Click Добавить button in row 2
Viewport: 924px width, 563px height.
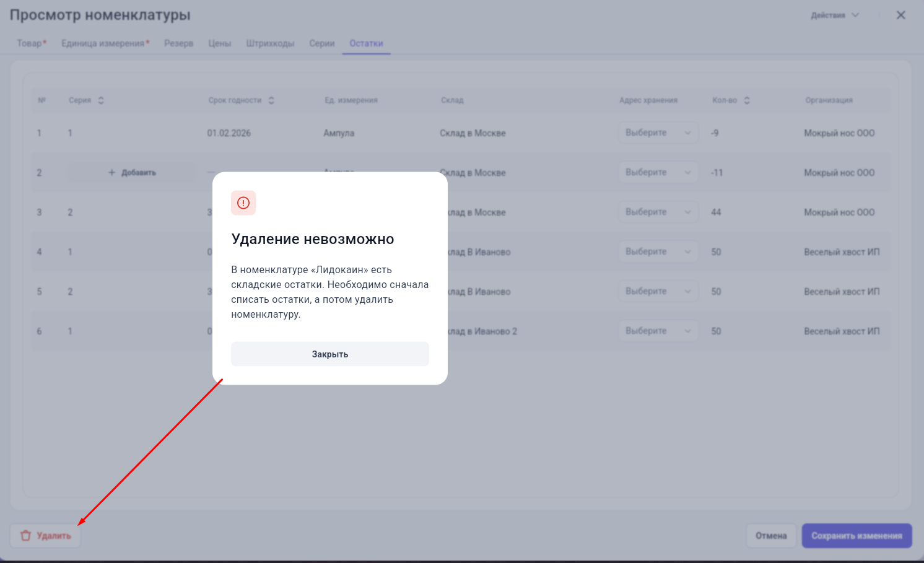(x=131, y=173)
